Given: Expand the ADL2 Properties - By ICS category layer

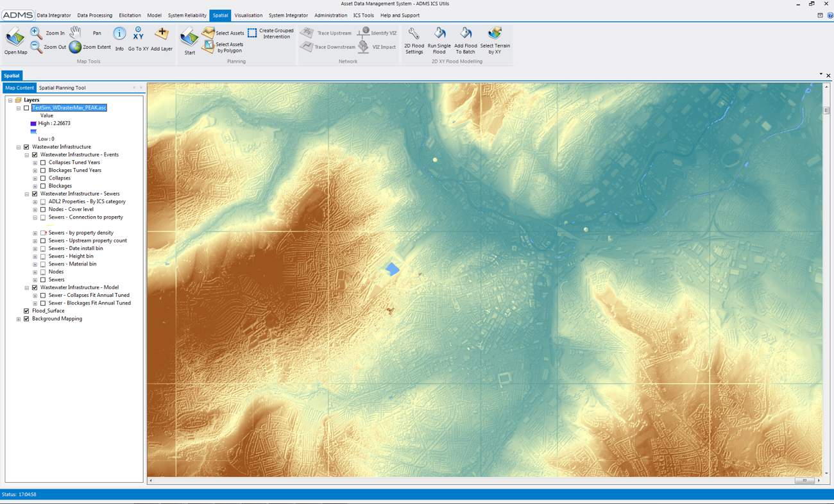Looking at the screenshot, I should [35, 201].
